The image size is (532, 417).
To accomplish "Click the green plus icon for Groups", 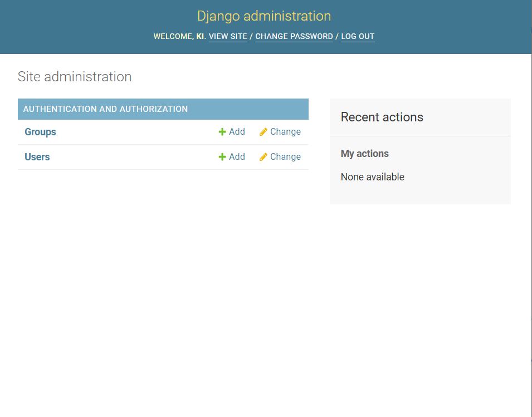I will [x=222, y=132].
